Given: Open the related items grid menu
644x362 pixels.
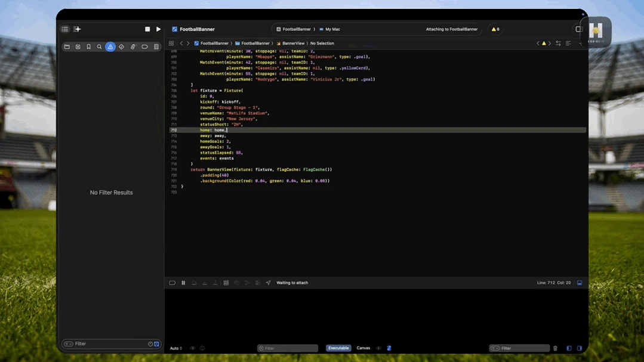Looking at the screenshot, I should coord(171,43).
